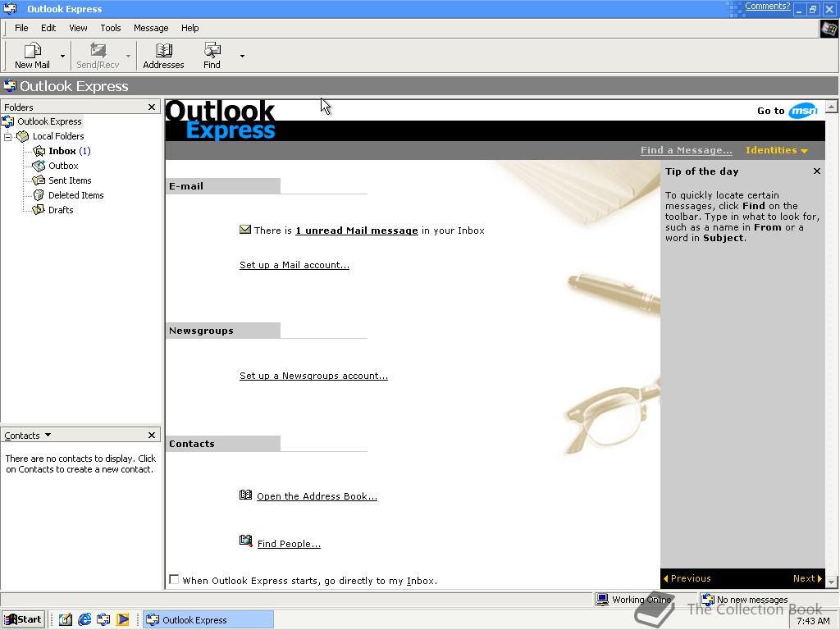Open the Send/Recv dropdown arrow
840x630 pixels.
click(128, 56)
